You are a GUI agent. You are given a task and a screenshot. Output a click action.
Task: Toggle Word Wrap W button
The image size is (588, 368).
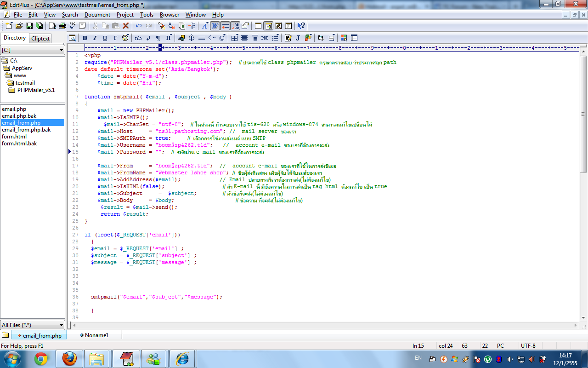[x=215, y=26]
